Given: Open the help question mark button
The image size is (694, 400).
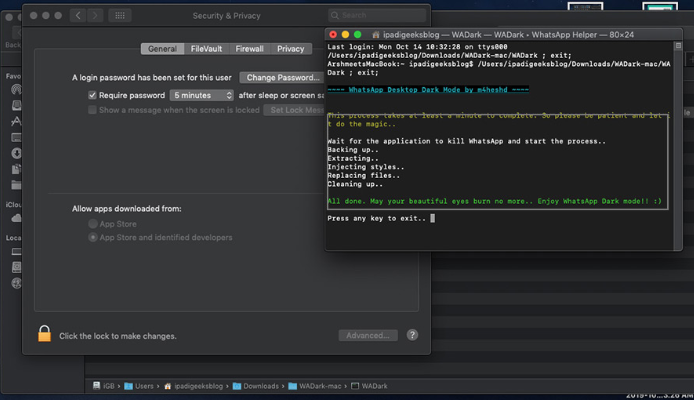Looking at the screenshot, I should pos(412,336).
